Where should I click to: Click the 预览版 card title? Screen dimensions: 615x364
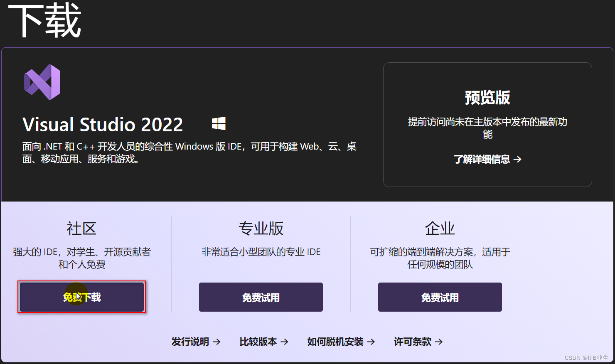click(x=487, y=98)
